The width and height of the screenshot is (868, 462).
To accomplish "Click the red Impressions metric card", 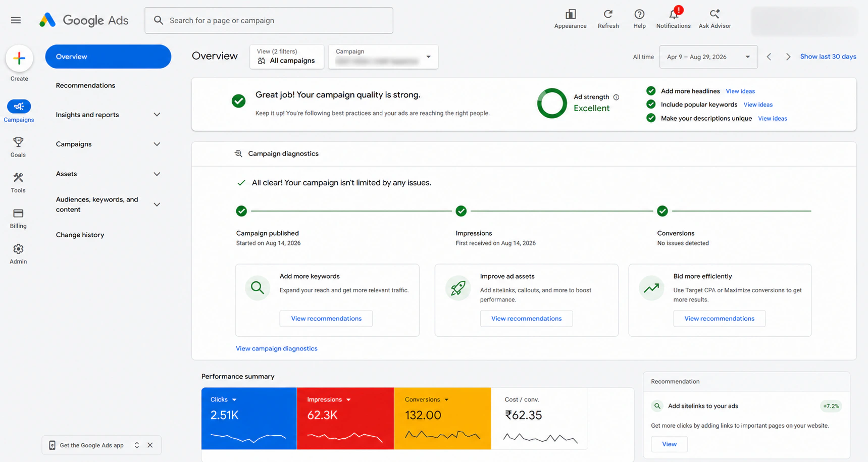I will [345, 419].
